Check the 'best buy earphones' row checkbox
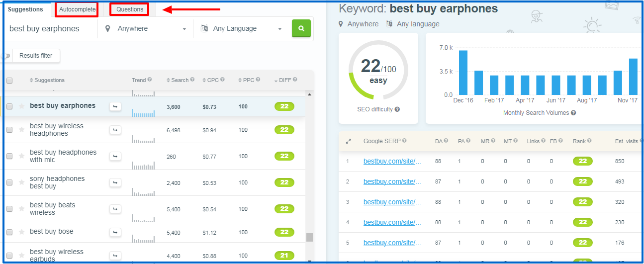Viewport: 644px width, 264px height. tap(9, 106)
